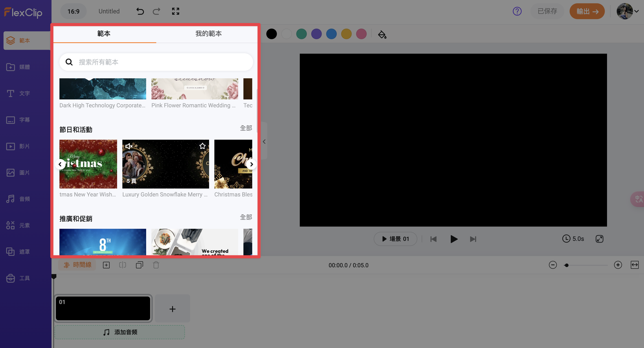Show next holiday templates with right arrow

(251, 164)
